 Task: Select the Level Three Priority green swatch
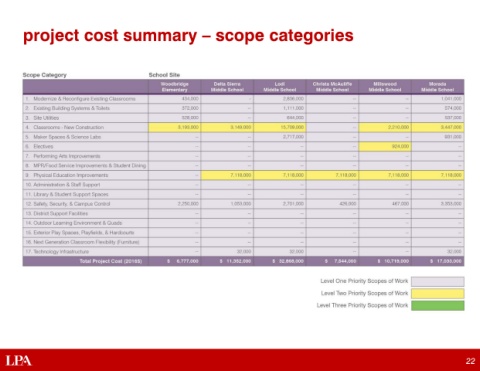click(437, 305)
